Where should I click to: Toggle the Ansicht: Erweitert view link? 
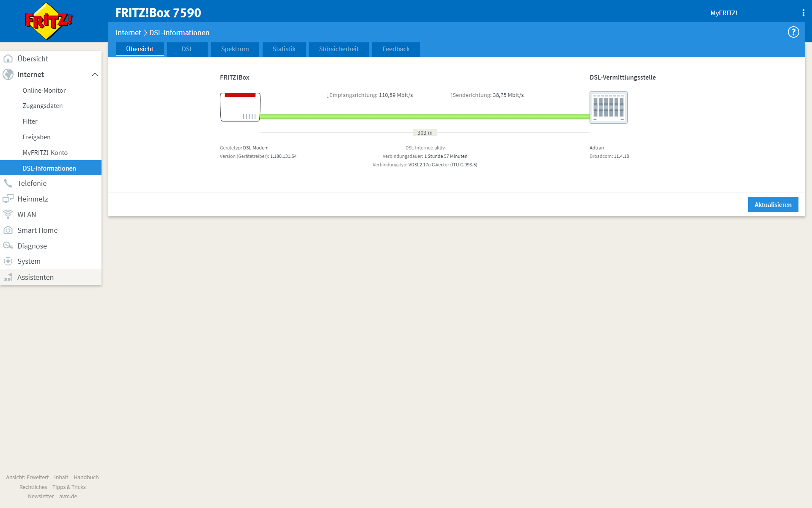27,477
